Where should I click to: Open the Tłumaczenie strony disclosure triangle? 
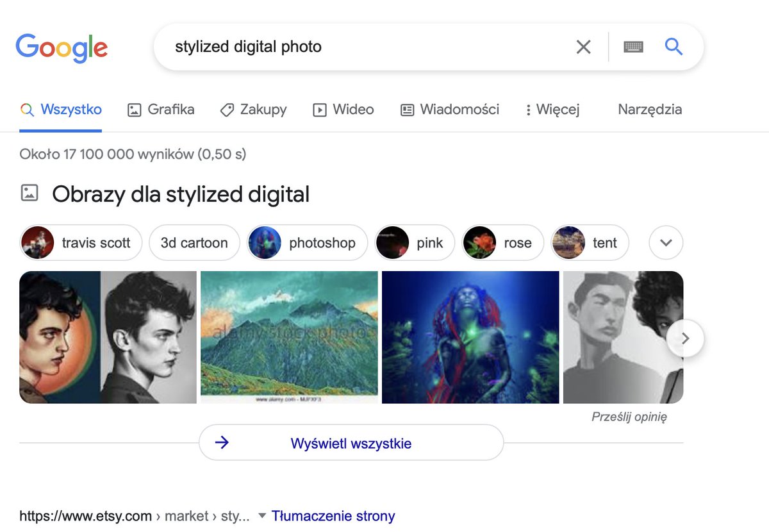(261, 515)
